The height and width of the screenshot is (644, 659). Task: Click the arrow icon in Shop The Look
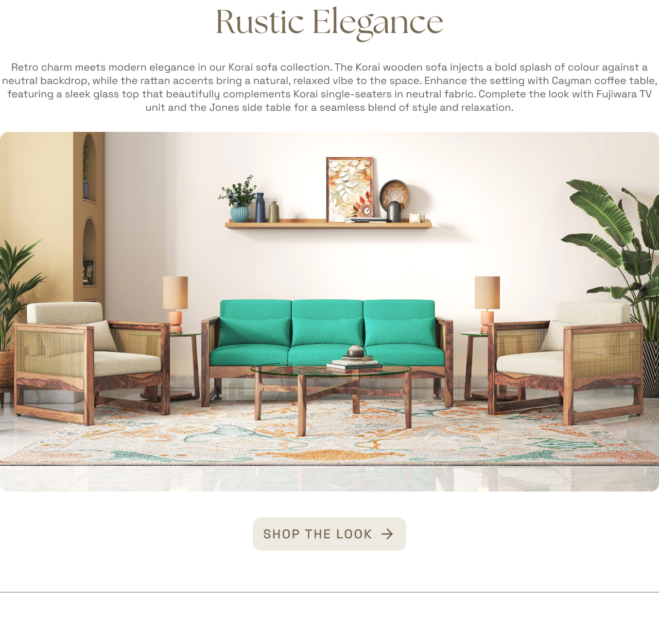pos(387,534)
